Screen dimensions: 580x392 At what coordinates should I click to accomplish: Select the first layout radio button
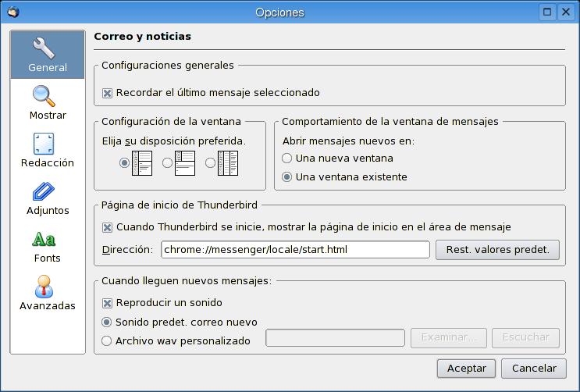pyautogui.click(x=124, y=163)
